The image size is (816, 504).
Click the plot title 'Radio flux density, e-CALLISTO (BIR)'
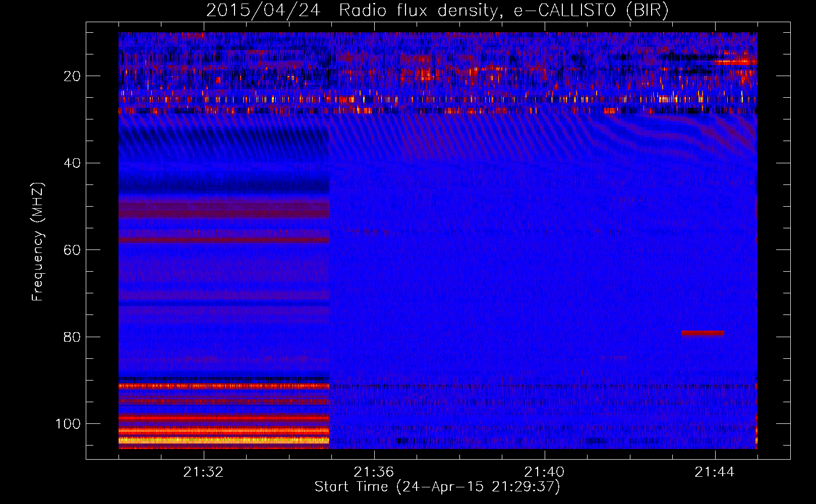point(504,10)
